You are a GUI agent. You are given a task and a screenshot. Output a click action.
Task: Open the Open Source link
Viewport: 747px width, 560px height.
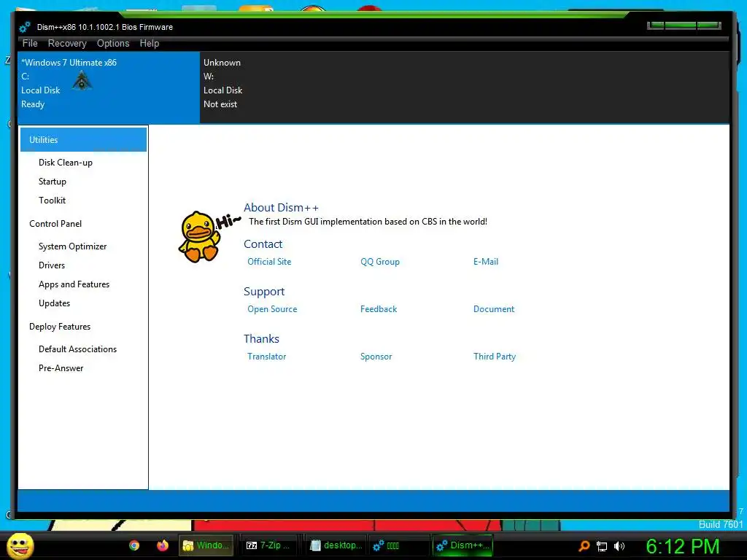coord(272,309)
